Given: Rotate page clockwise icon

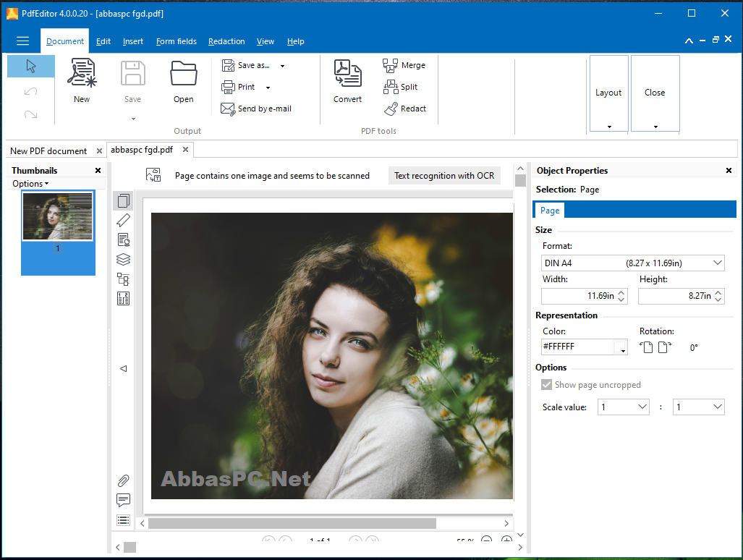Looking at the screenshot, I should [665, 347].
